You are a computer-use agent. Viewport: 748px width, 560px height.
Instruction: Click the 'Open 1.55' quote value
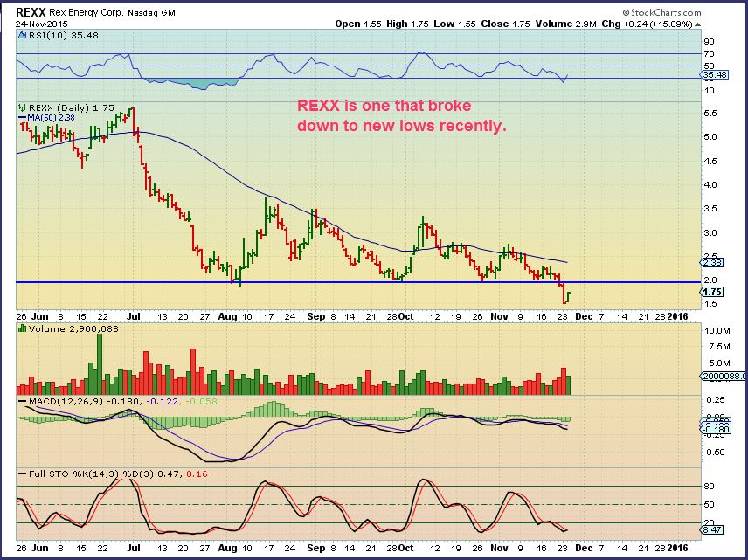357,24
